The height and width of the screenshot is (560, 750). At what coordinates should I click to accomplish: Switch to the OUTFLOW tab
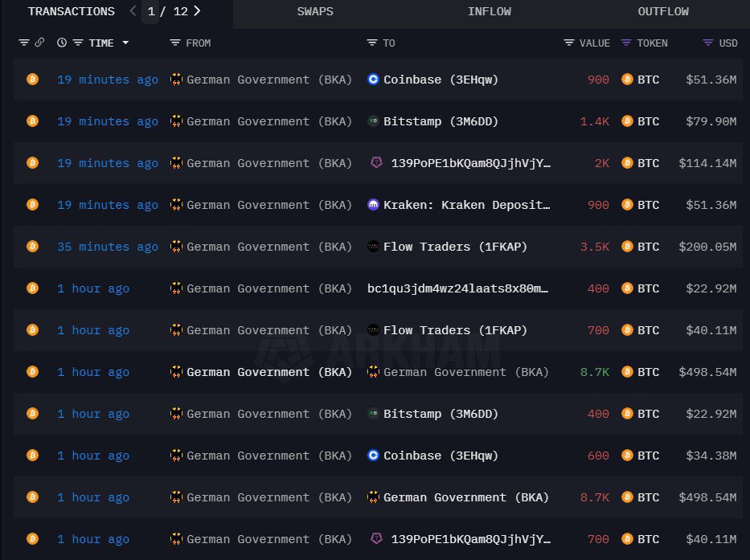coord(663,11)
